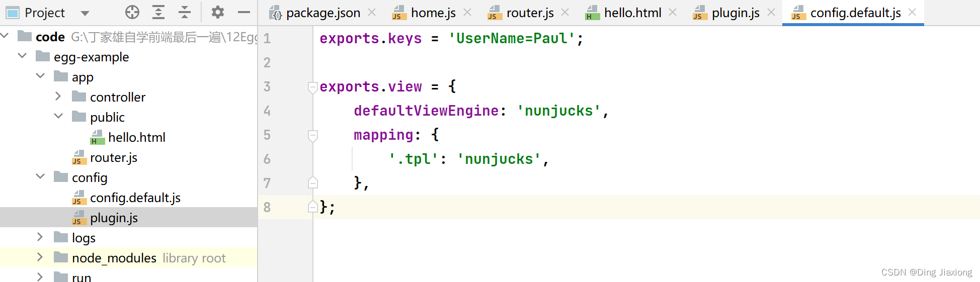The height and width of the screenshot is (282, 980).
Task: Click the app folder icon
Action: 61,76
